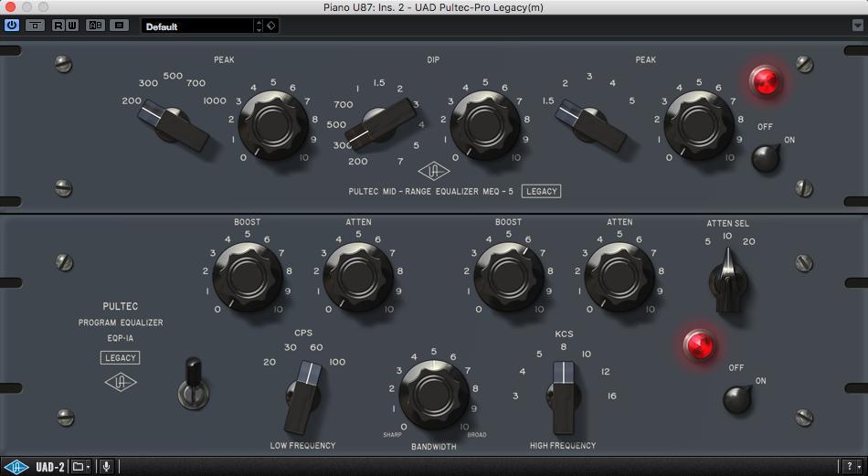Click the microphone icon in UAD toolbar
The image size is (868, 476).
(x=106, y=467)
